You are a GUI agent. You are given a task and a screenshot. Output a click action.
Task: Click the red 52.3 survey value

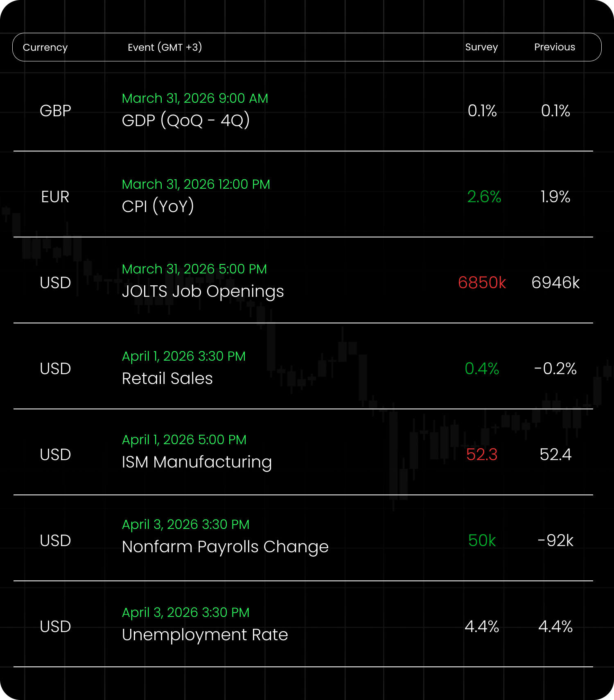click(x=482, y=455)
